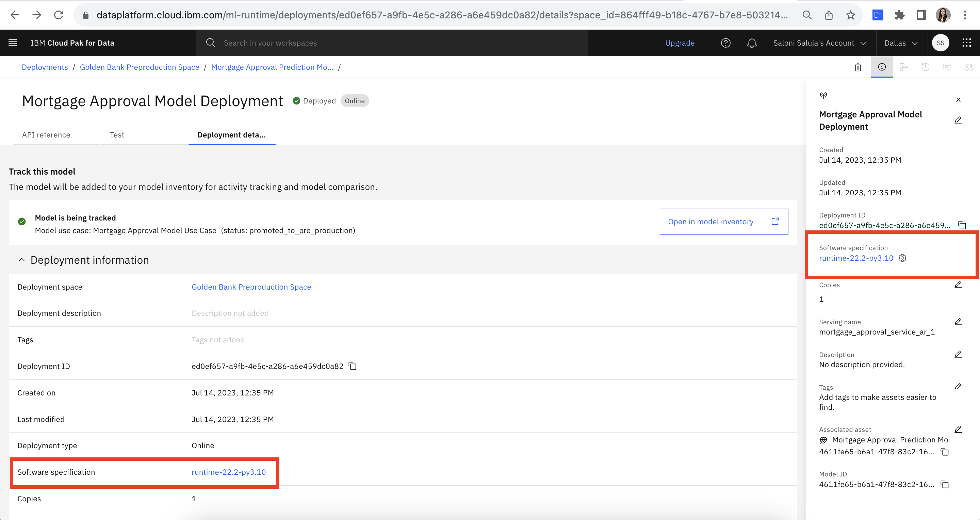Open runtime-22.2-py3.10 link in table

pyautogui.click(x=229, y=472)
